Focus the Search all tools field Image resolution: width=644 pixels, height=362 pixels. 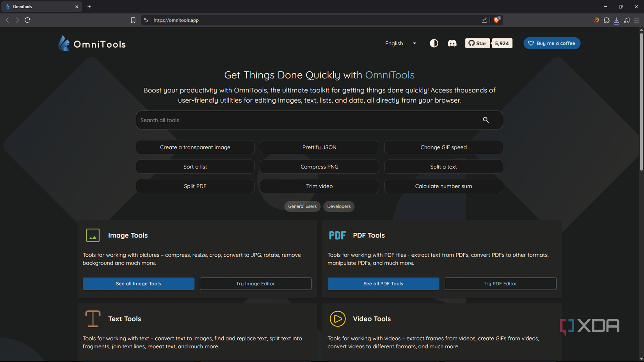319,120
